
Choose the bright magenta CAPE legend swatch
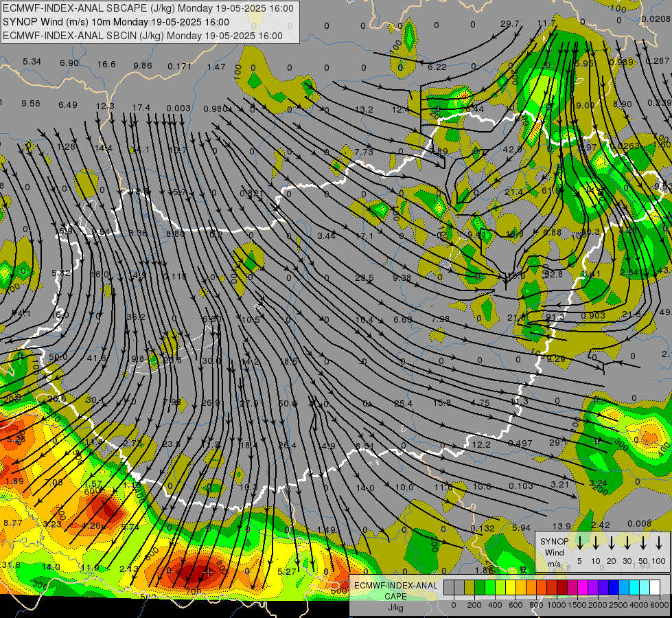(583, 587)
